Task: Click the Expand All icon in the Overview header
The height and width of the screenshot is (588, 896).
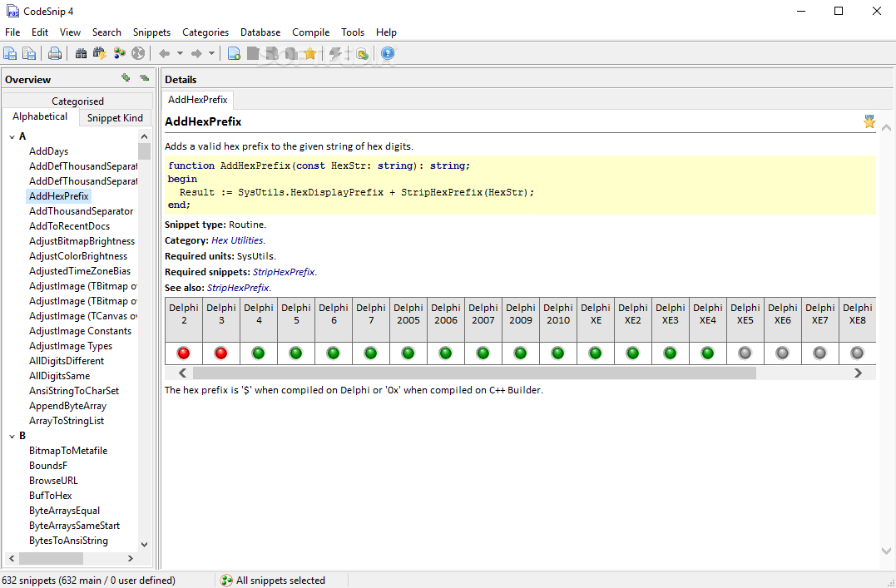Action: click(126, 78)
